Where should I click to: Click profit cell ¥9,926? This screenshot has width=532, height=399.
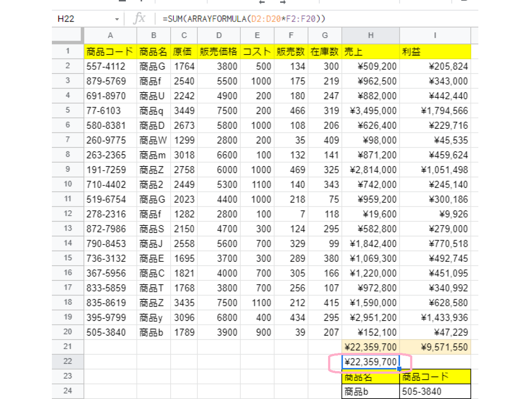[435, 214]
